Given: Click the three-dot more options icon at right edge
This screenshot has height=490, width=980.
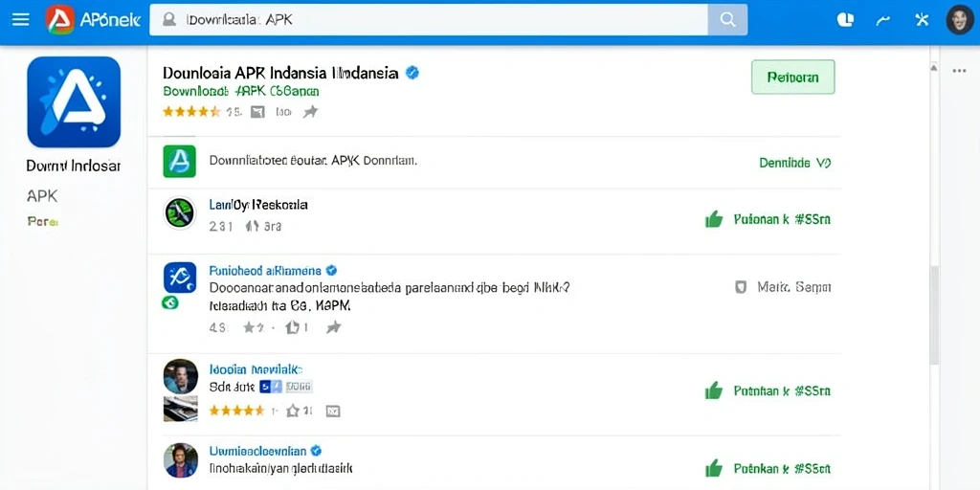Looking at the screenshot, I should pos(959,71).
